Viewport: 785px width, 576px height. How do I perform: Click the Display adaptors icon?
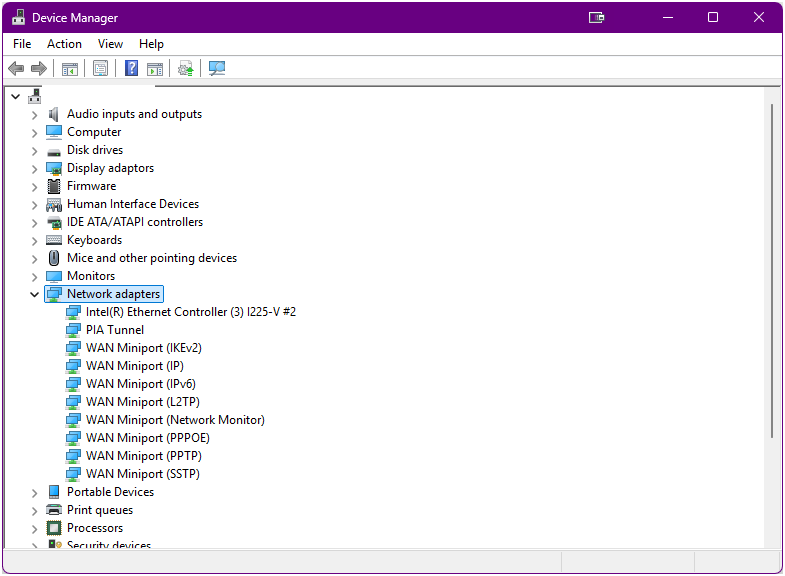click(x=54, y=169)
